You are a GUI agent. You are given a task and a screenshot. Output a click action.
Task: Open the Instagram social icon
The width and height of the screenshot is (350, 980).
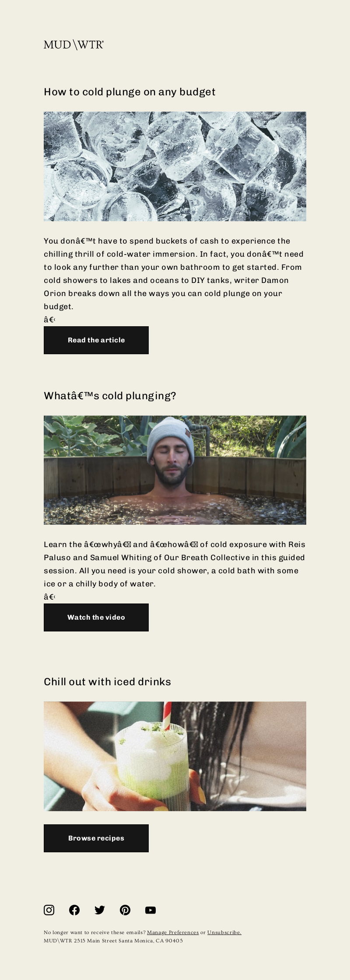(49, 910)
